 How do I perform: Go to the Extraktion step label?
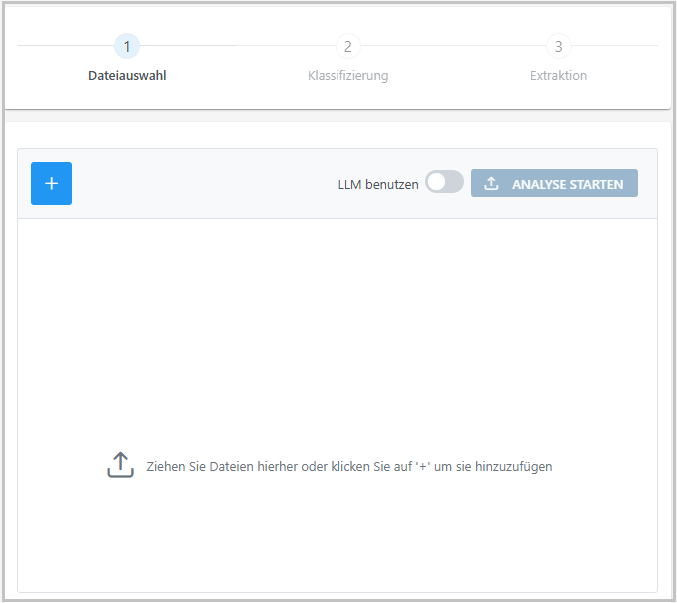coord(558,76)
